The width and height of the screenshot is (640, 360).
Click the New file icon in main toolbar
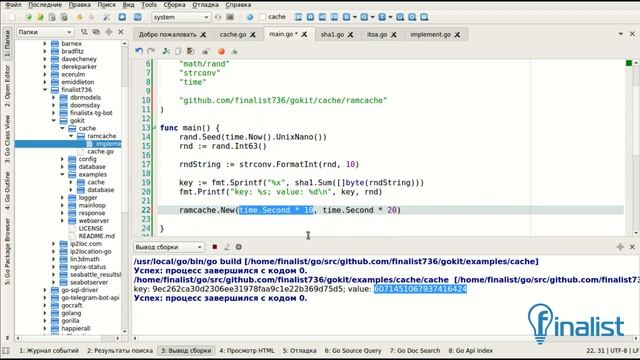[12, 17]
